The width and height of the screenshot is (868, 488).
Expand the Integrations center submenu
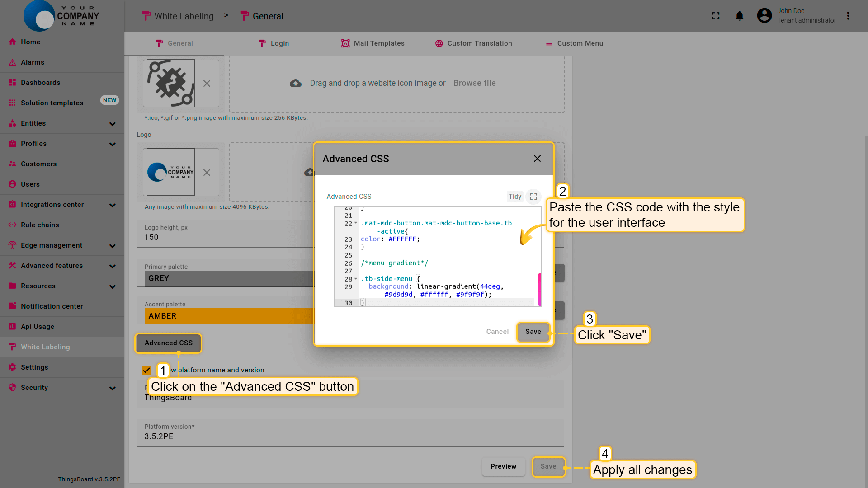pyautogui.click(x=113, y=205)
